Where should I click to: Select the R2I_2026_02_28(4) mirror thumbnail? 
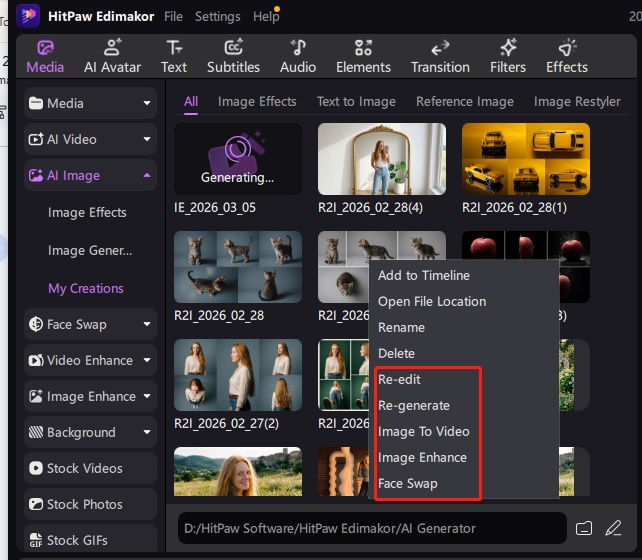(x=381, y=158)
